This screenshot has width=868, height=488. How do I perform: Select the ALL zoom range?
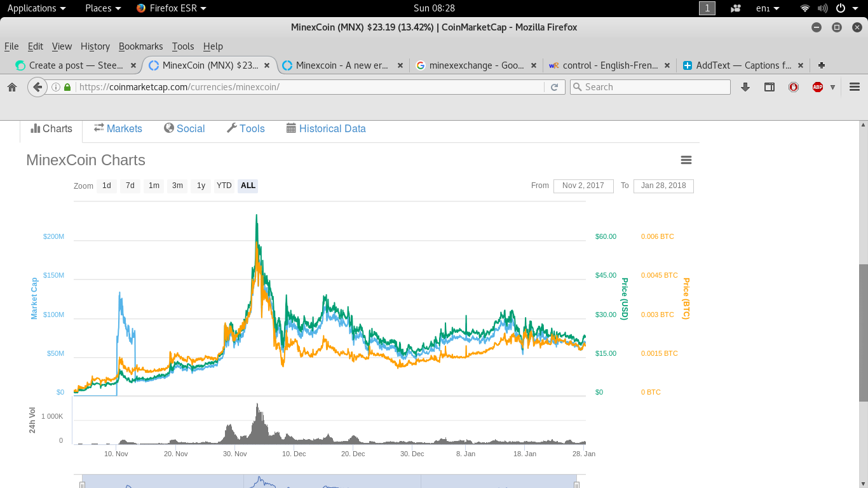(x=248, y=186)
